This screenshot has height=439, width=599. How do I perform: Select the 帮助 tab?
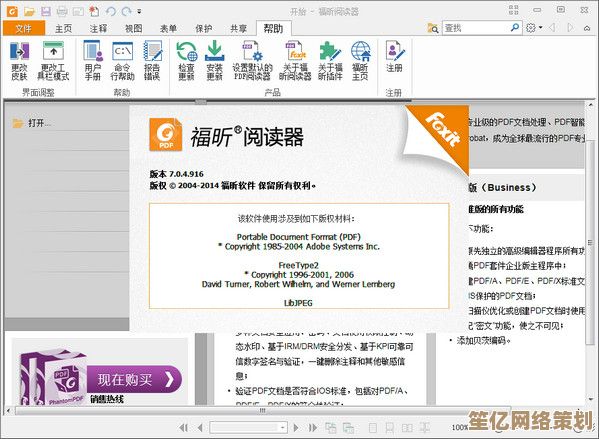pyautogui.click(x=274, y=28)
